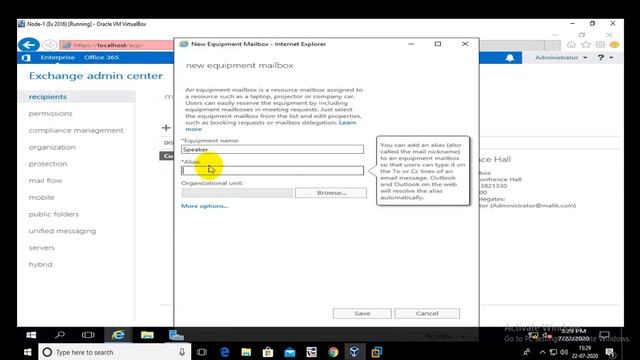Open Google Chrome from host taskbar
The height and width of the screenshot is (360, 640).
[333, 352]
